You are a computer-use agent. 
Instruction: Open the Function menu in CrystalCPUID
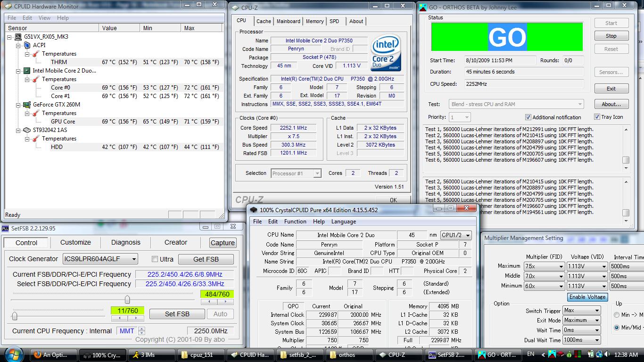click(295, 222)
